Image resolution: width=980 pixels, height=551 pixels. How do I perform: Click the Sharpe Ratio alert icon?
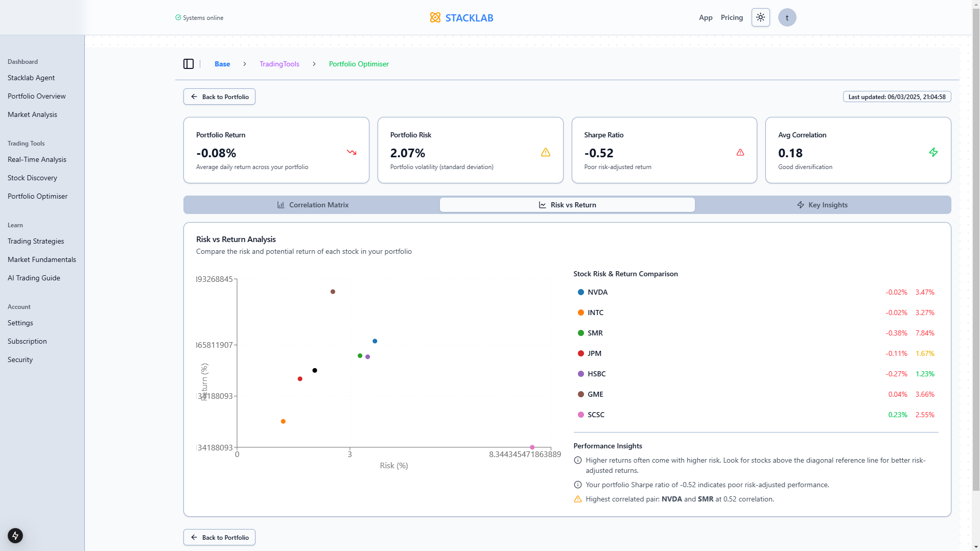point(740,152)
